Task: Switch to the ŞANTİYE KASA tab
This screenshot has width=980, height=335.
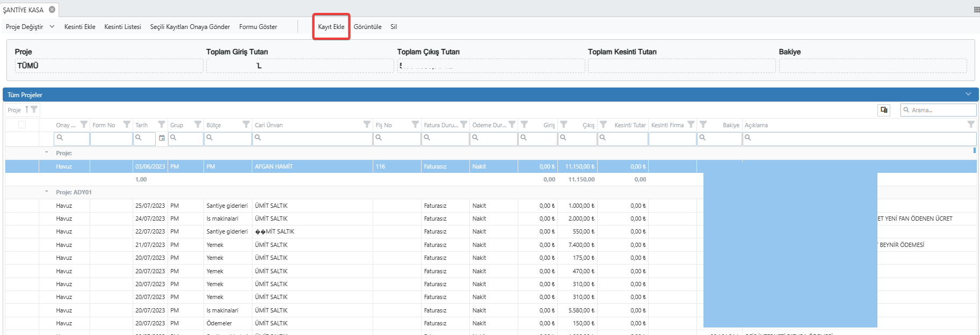Action: coord(24,10)
